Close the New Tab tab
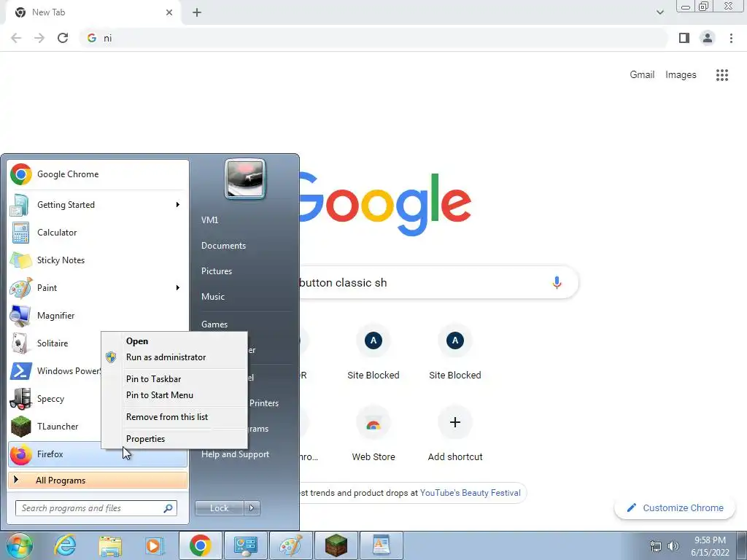The image size is (747, 560). pyautogui.click(x=169, y=12)
